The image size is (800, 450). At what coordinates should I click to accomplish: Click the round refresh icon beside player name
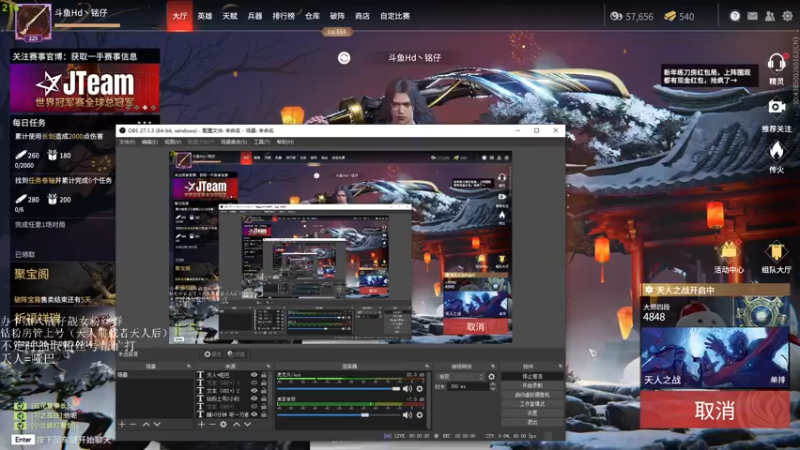coord(344,58)
